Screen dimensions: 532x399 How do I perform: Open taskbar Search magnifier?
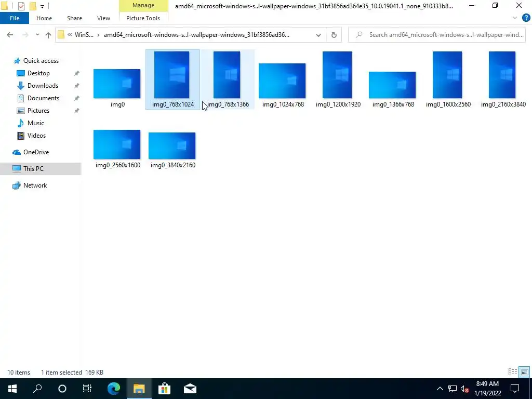[37, 389]
